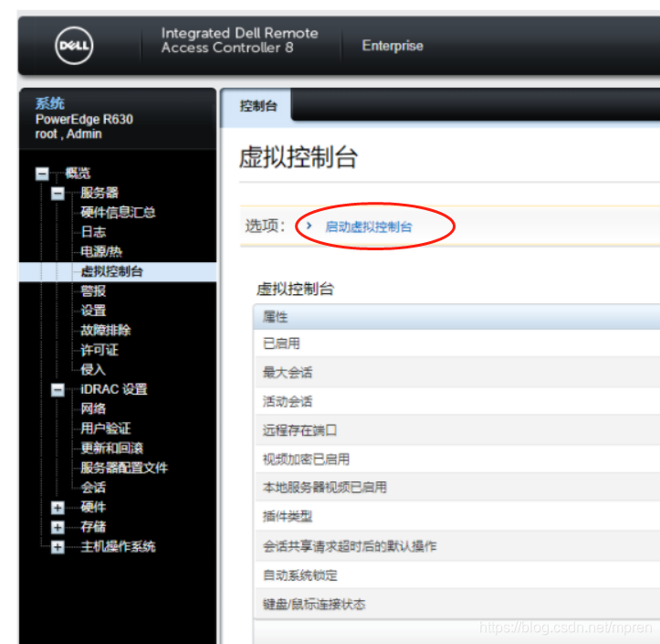This screenshot has width=660, height=644.
Task: Click the PowerEdge R630 system name
Action: pyautogui.click(x=84, y=120)
